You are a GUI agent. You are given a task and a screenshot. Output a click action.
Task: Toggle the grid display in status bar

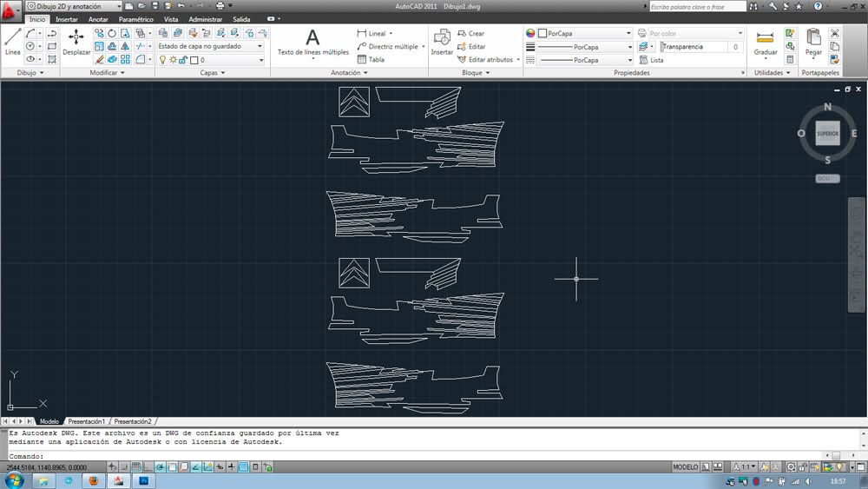(x=136, y=466)
